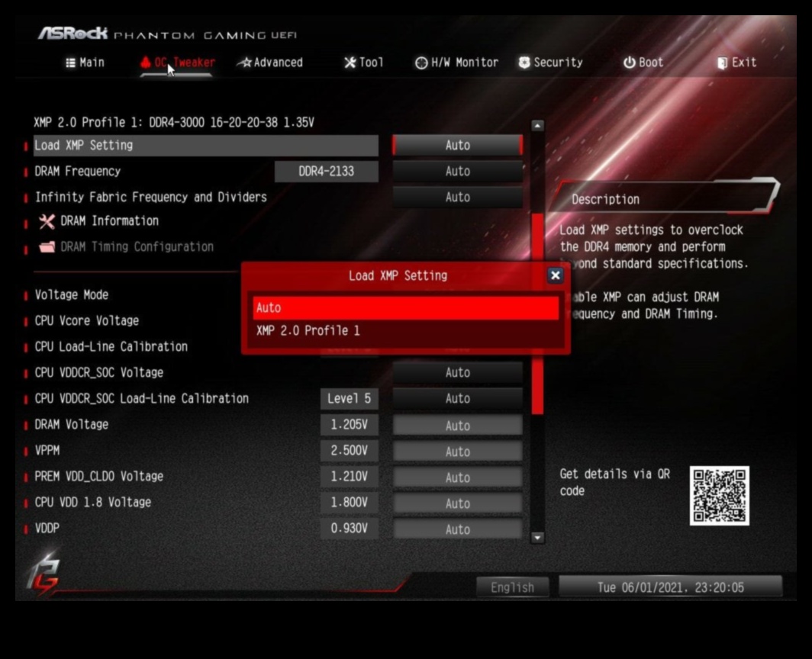Screen dimensions: 812x659
Task: Open the CPU VDDCR_SOC Voltage dropdown
Action: click(x=458, y=373)
